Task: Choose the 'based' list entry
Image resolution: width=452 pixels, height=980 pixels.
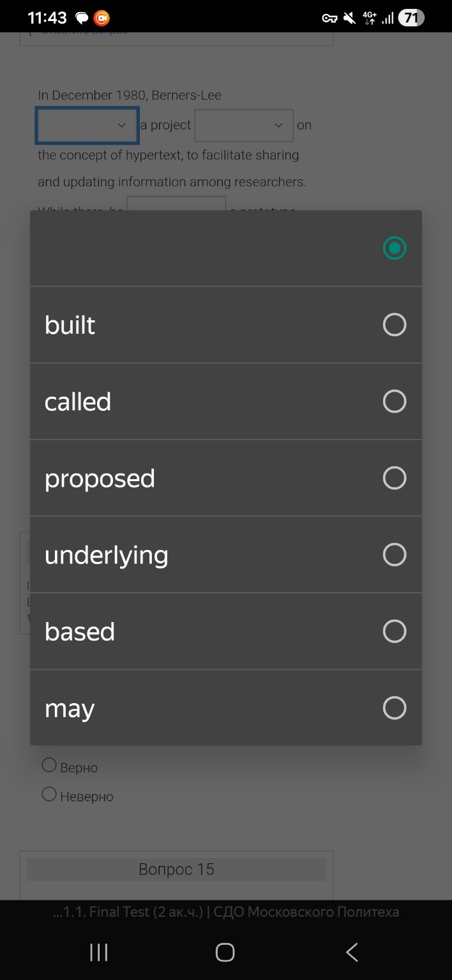Action: click(x=225, y=631)
